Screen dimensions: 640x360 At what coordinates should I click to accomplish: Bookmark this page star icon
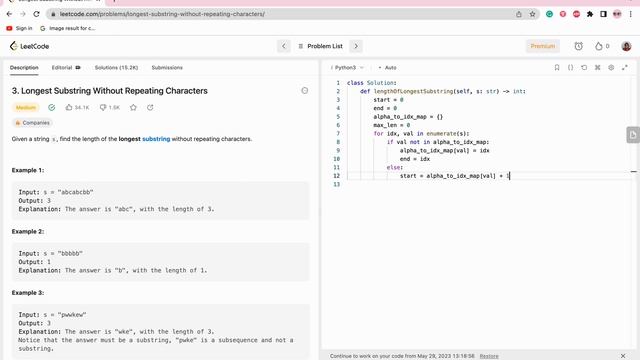532,14
